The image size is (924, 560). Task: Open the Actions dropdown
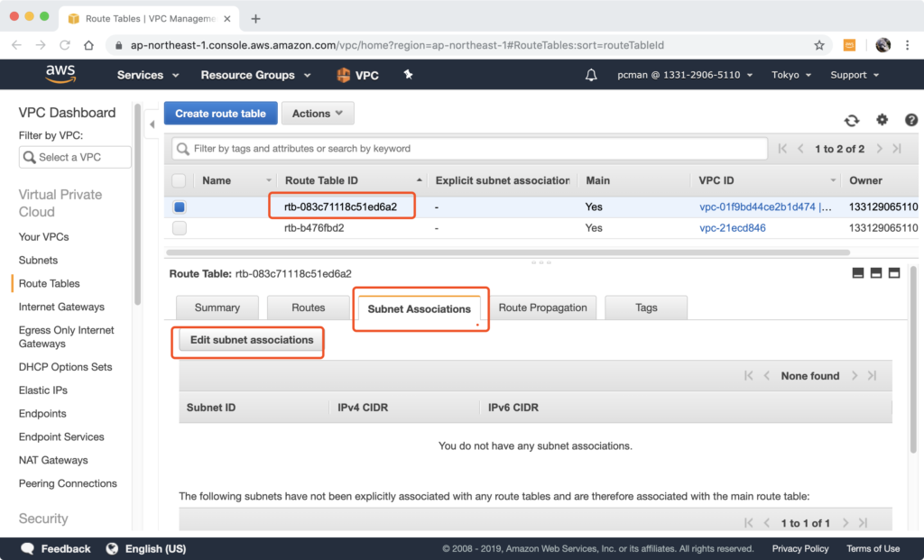(318, 113)
